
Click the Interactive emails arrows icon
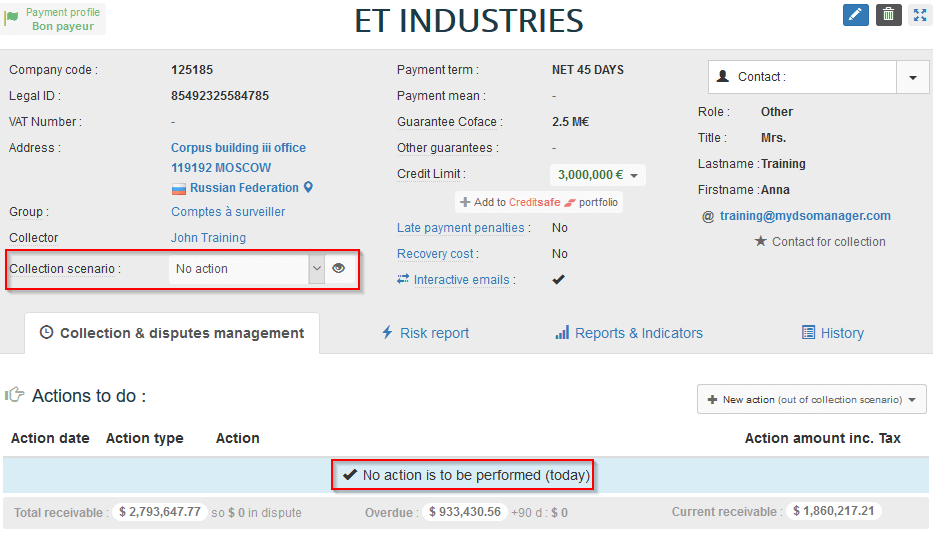point(403,280)
